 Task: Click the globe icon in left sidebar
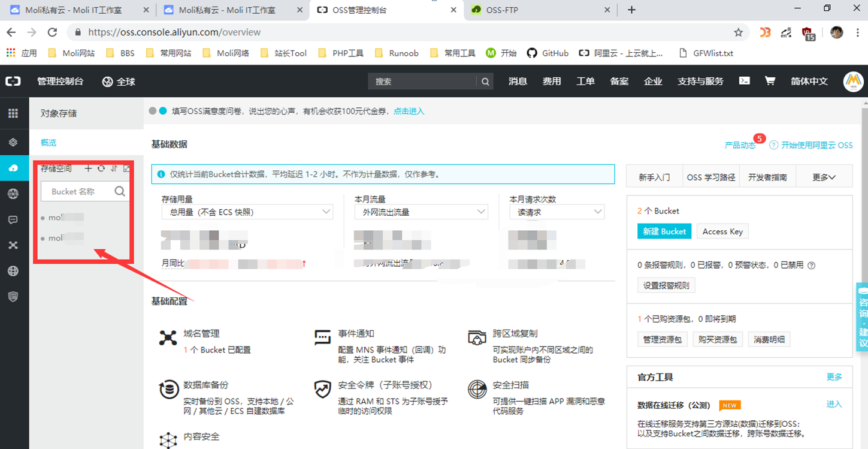pyautogui.click(x=13, y=271)
